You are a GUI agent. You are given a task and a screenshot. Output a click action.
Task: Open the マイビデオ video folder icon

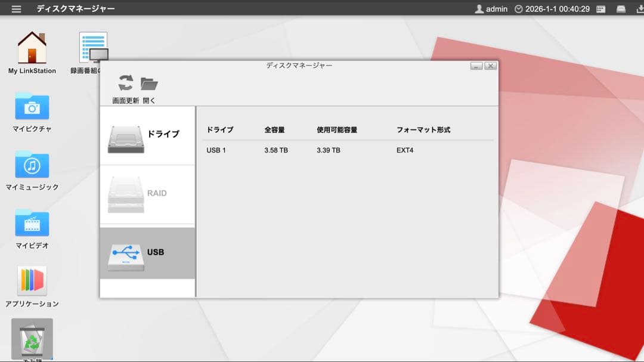31,224
